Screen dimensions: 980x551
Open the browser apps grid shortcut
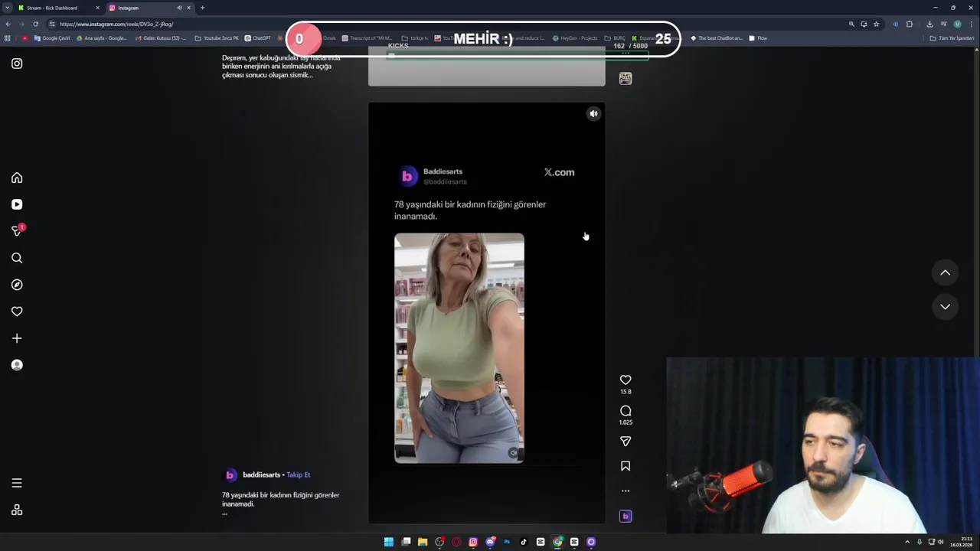(x=8, y=38)
